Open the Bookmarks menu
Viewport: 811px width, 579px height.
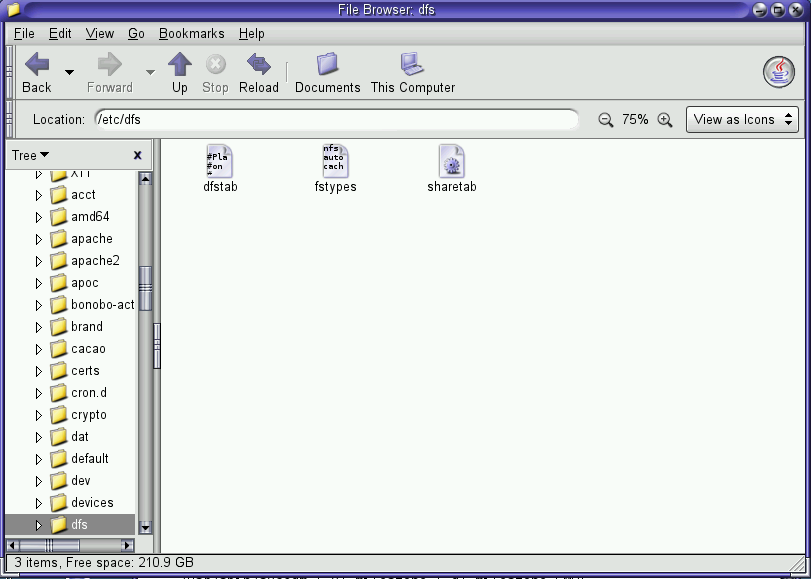coord(190,33)
